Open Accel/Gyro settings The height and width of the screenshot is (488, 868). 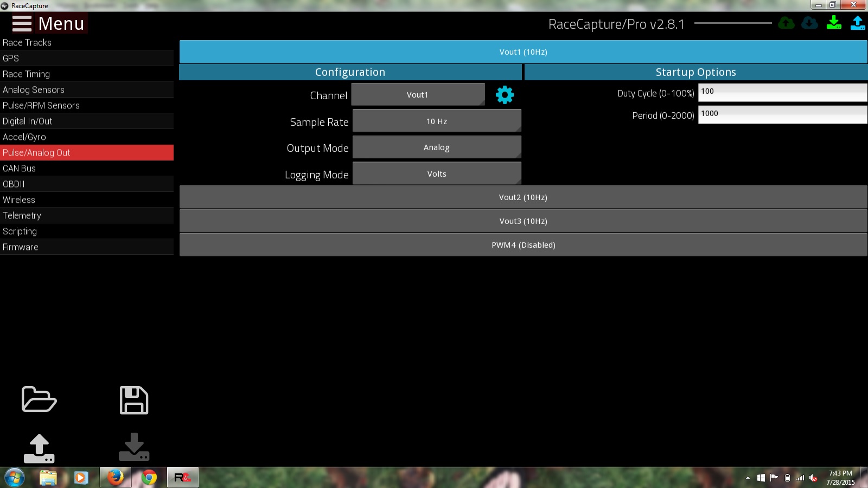[x=87, y=137]
